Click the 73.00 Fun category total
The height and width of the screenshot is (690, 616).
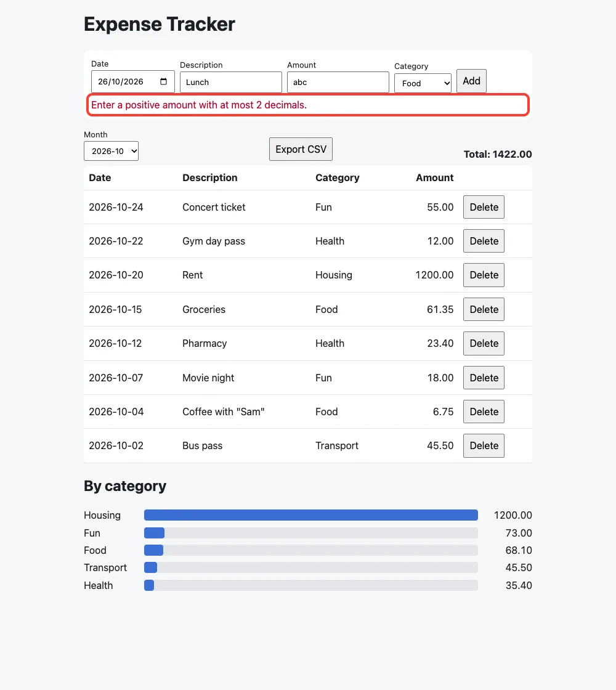click(x=519, y=533)
